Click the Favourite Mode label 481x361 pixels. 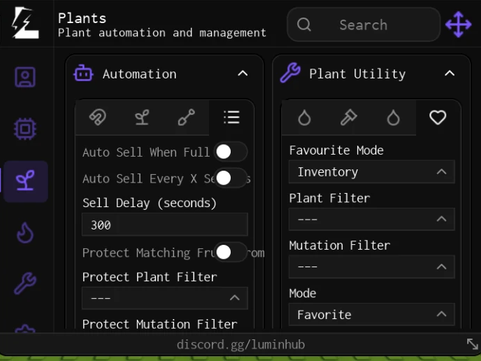click(336, 150)
